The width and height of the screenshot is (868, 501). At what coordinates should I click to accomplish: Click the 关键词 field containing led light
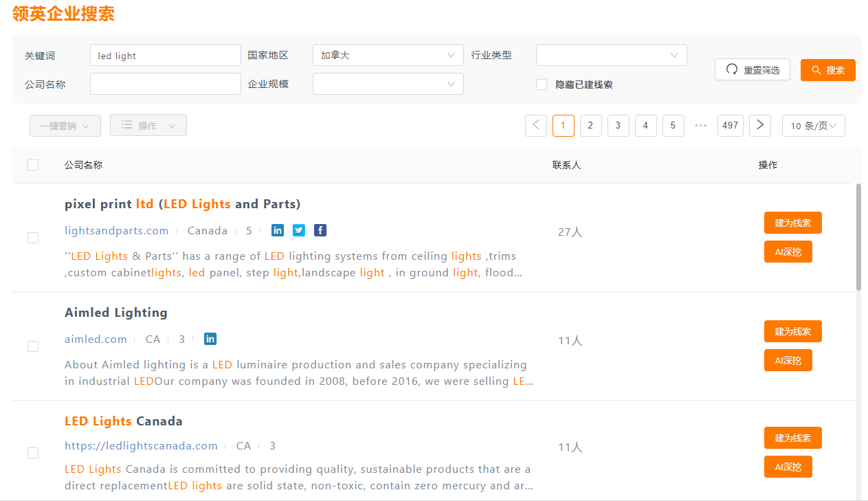pyautogui.click(x=166, y=55)
